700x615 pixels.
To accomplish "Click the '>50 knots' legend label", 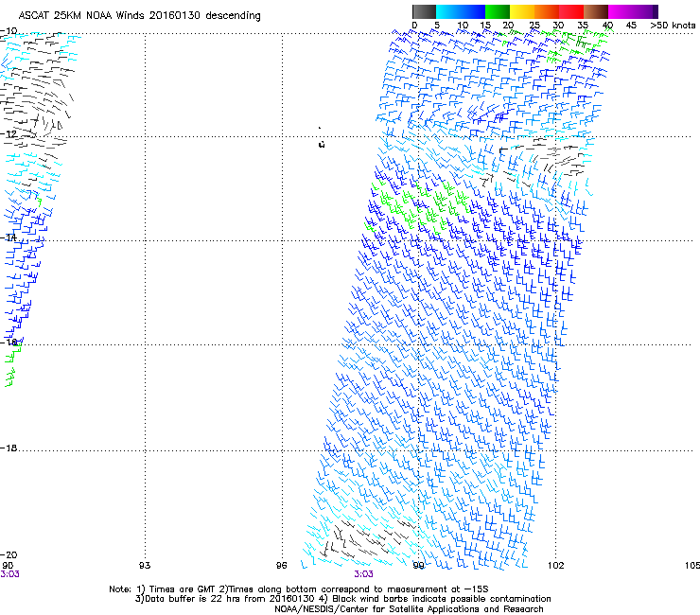I will 673,26.
